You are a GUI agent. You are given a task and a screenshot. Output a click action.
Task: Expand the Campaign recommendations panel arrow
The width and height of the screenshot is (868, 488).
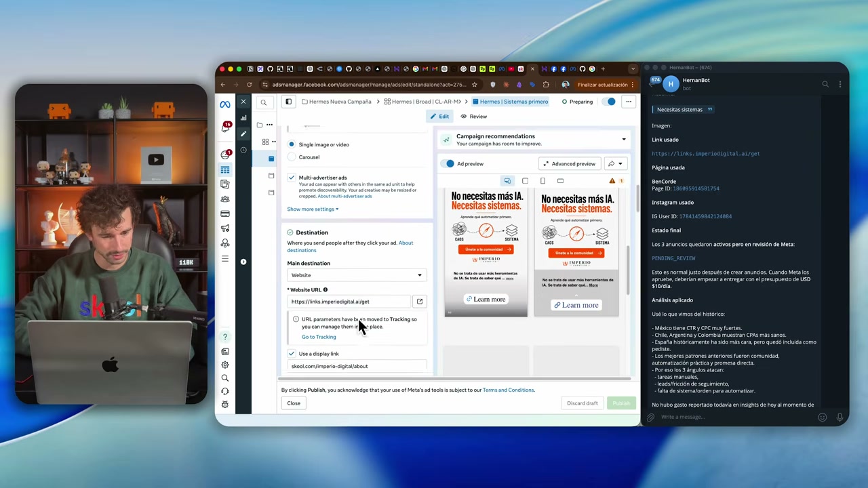[624, 140]
